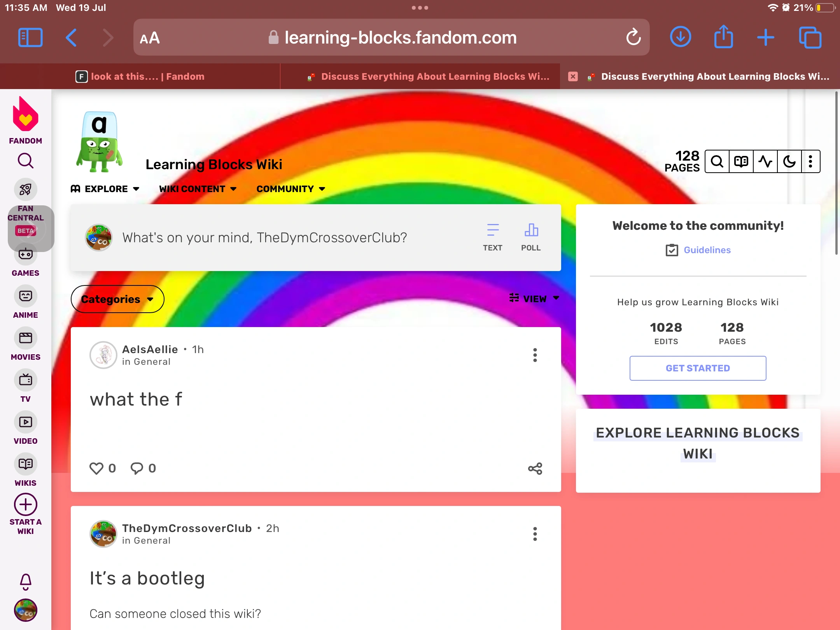The image size is (840, 630).
Task: Like the 'what the f' post
Action: pos(96,468)
